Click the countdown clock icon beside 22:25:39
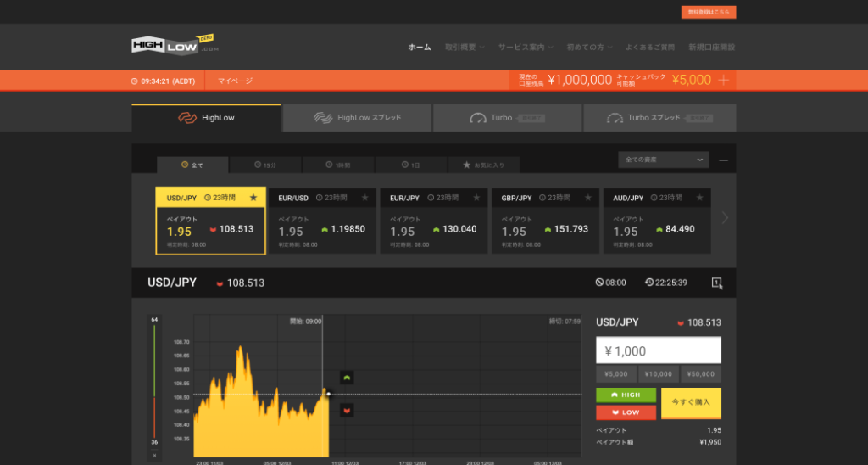 click(x=649, y=283)
